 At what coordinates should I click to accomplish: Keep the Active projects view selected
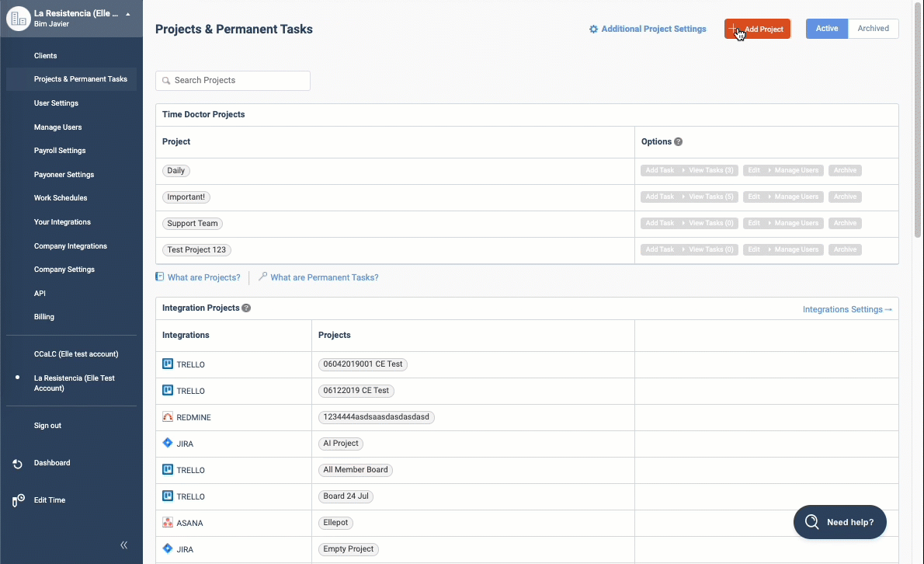click(x=826, y=28)
